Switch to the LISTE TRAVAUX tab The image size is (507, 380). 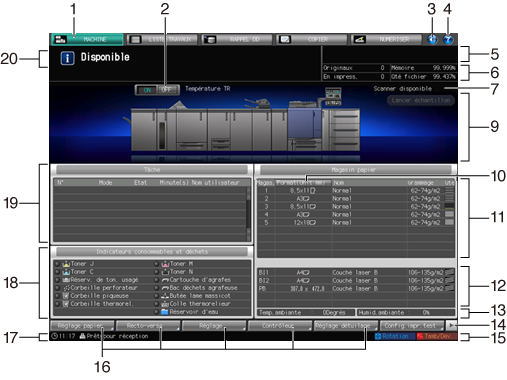162,39
